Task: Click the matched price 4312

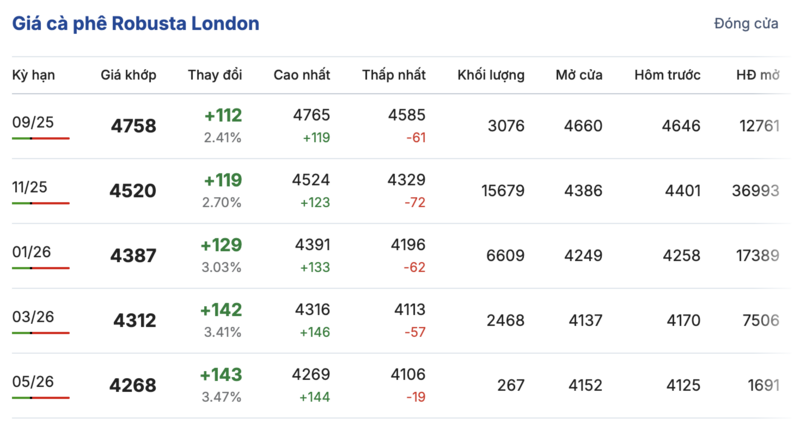Action: pos(134,321)
